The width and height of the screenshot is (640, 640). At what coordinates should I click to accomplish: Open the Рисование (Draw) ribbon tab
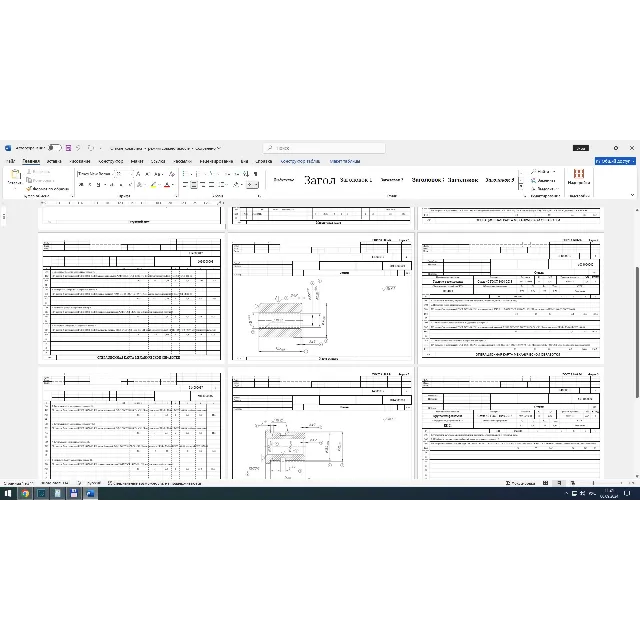[80, 161]
